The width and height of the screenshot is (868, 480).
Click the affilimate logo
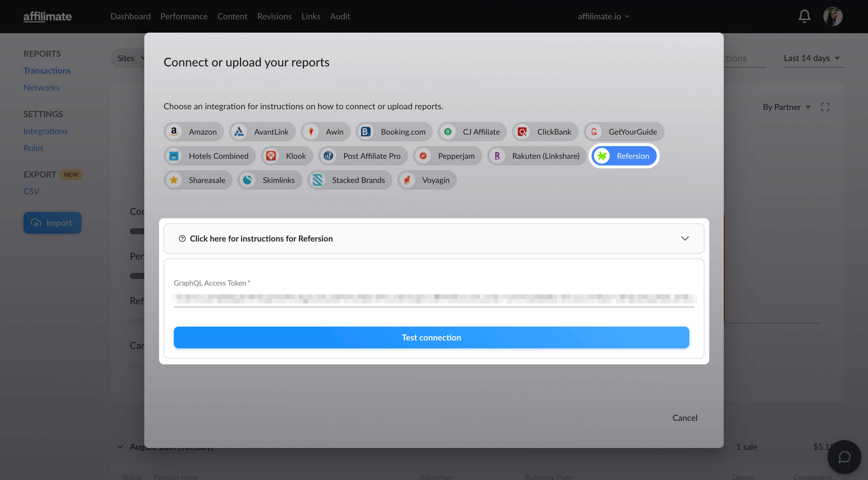coord(47,16)
